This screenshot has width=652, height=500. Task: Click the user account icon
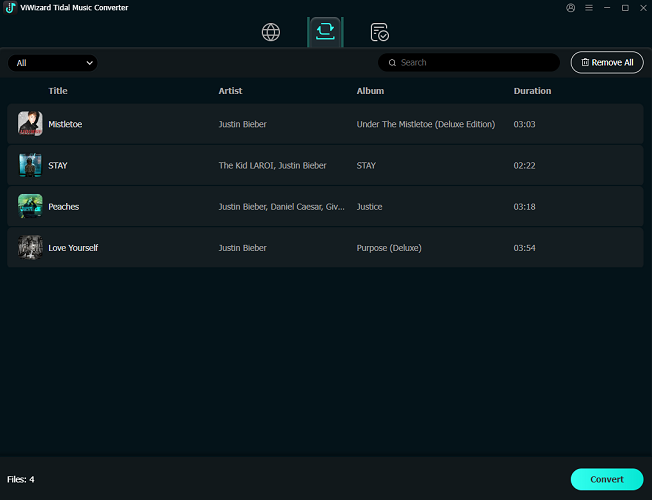570,8
